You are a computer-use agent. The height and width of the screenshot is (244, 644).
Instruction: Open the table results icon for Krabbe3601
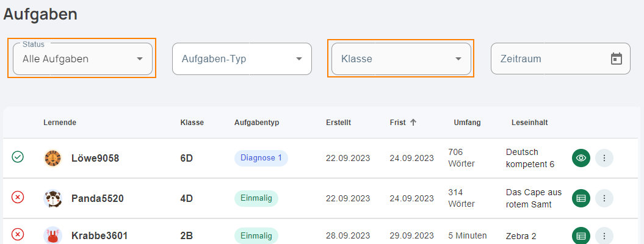(x=581, y=236)
